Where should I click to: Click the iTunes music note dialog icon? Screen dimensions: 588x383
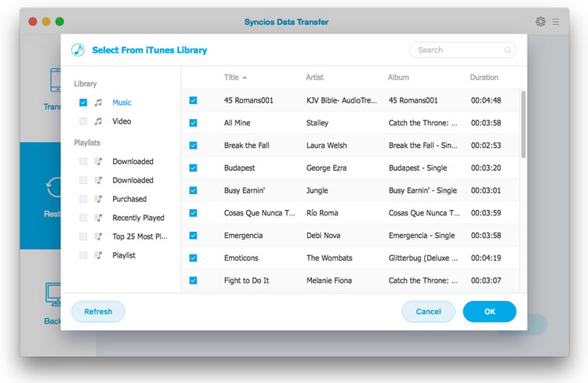78,50
